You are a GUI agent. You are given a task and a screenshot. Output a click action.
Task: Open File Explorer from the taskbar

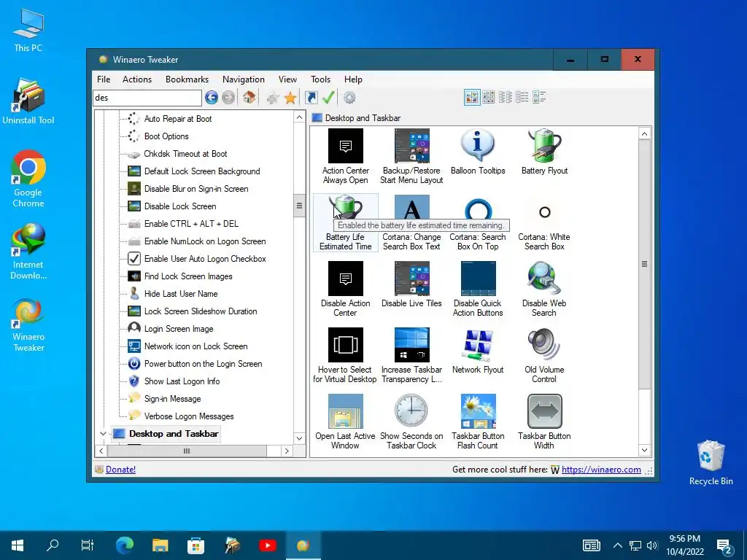160,545
